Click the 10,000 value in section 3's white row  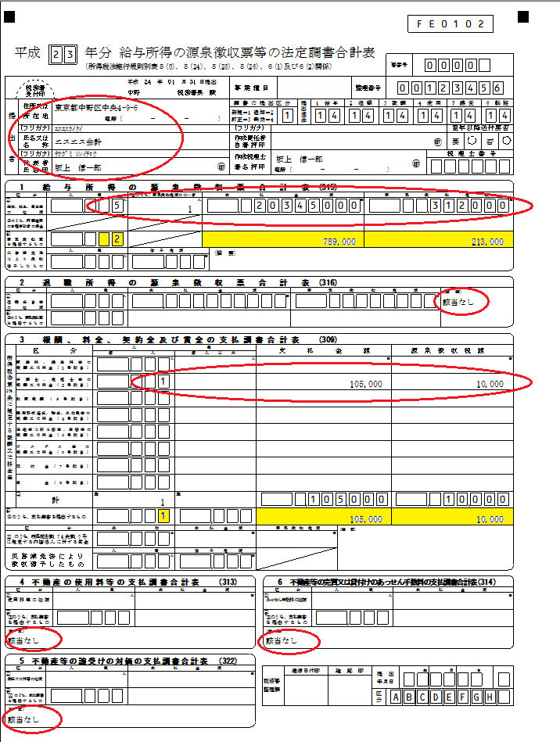point(490,384)
